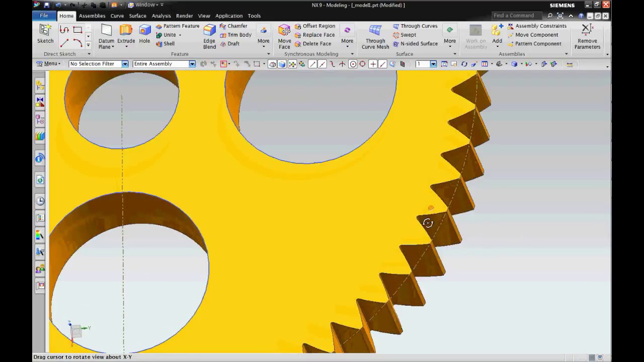Minimize the ribbon with the caret icon
The height and width of the screenshot is (362, 644).
(571, 16)
